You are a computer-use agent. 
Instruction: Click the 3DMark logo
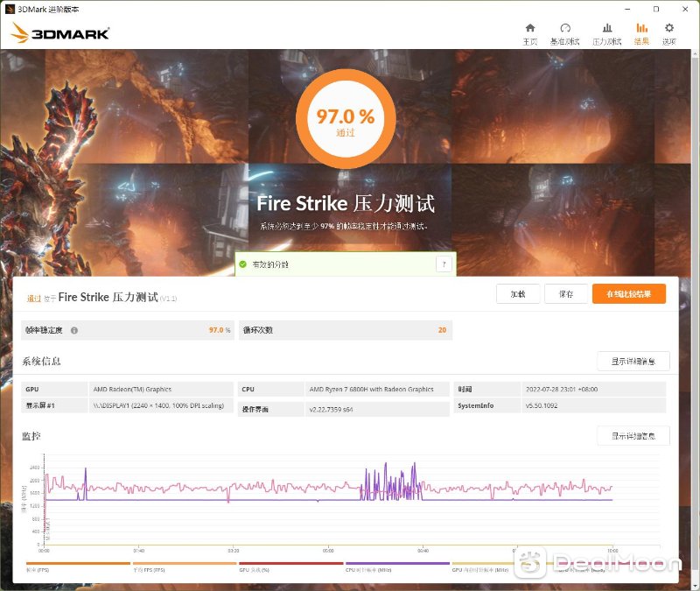coord(59,33)
